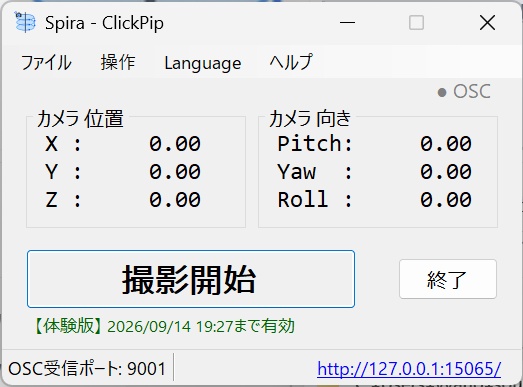Screen dimensions: 523x387
Task: Click the X position value 0.00
Action: click(175, 144)
